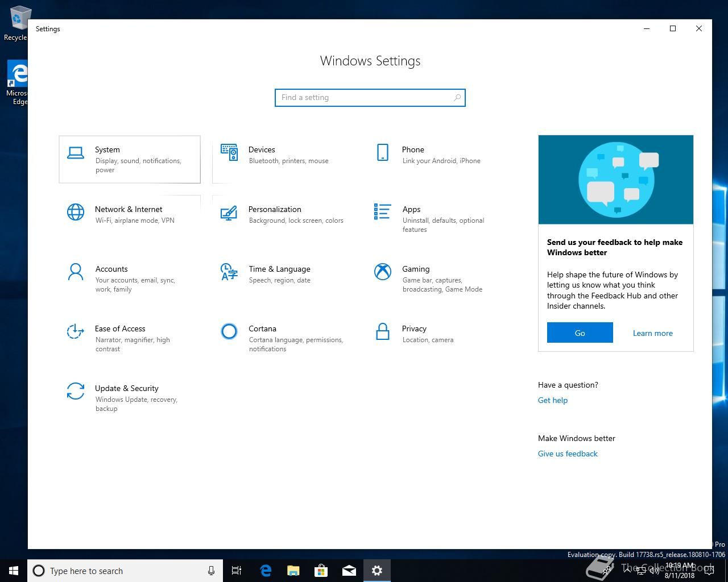Open the Privacy lock icon
728x582 pixels.
383,331
